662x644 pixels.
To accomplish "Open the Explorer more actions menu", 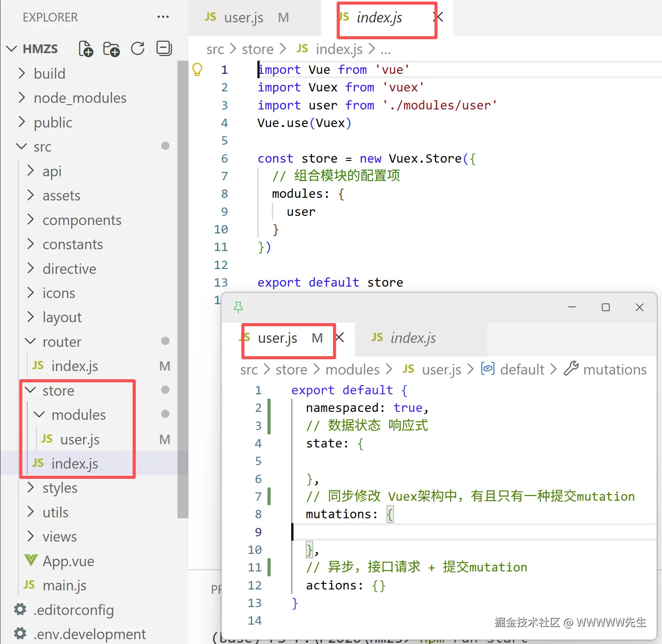I will 163,17.
